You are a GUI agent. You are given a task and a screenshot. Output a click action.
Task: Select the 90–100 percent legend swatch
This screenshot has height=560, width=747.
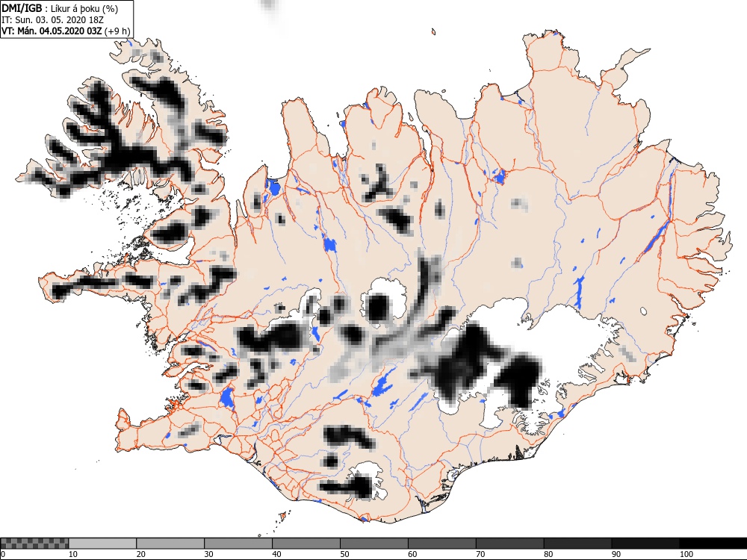coord(645,544)
